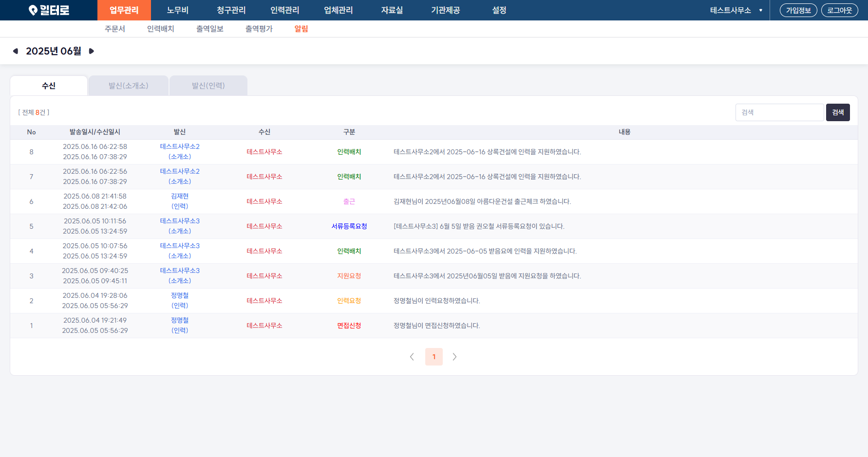Screen dimensions: 868x457
Task: Open the 업무관리 menu
Action: click(x=124, y=10)
